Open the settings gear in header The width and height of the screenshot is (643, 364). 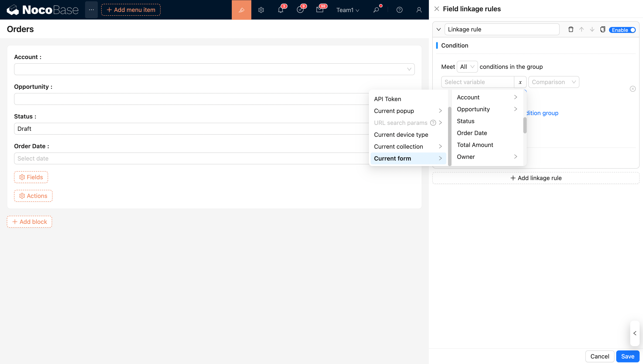pyautogui.click(x=261, y=10)
